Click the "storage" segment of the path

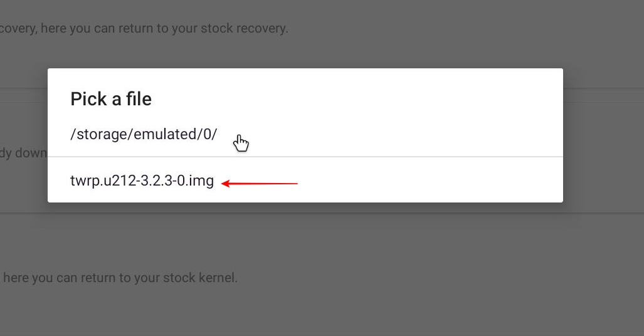[103, 134]
